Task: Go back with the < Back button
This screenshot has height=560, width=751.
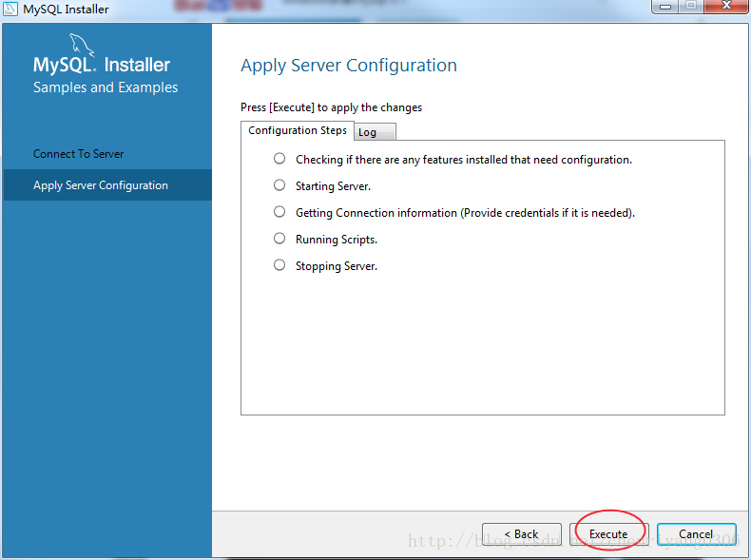Action: pos(522,533)
